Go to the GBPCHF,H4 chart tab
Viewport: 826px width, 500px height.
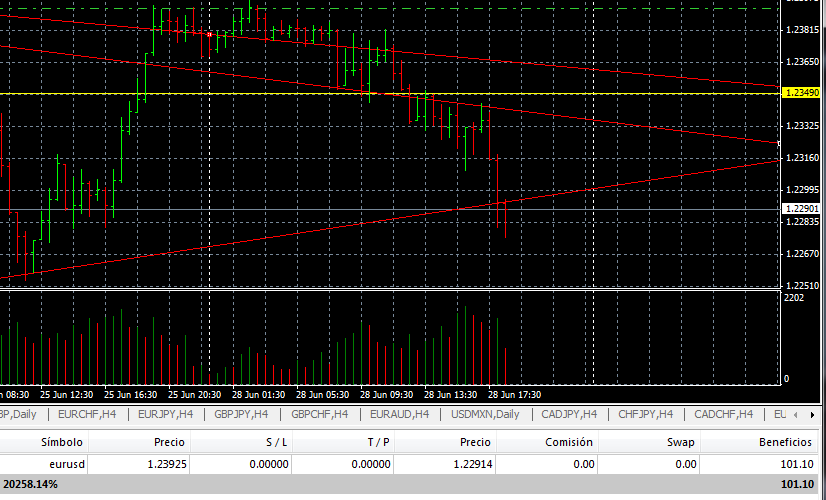319,414
